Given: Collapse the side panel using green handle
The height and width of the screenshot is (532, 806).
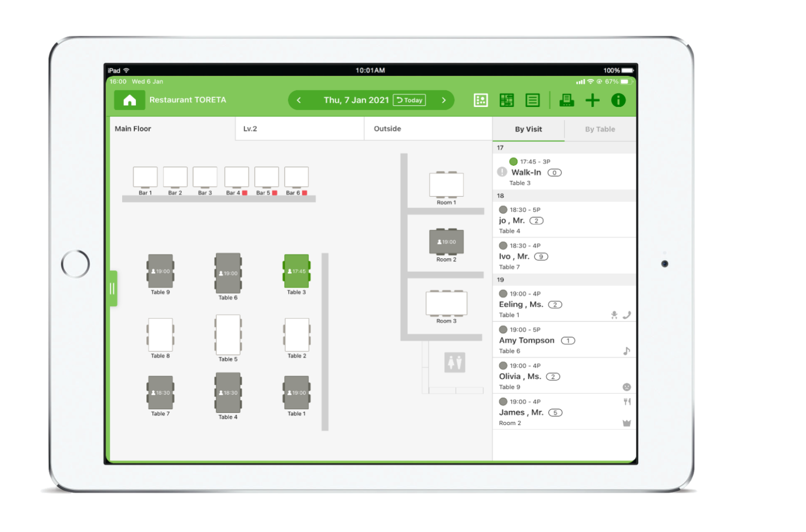Looking at the screenshot, I should pos(112,288).
